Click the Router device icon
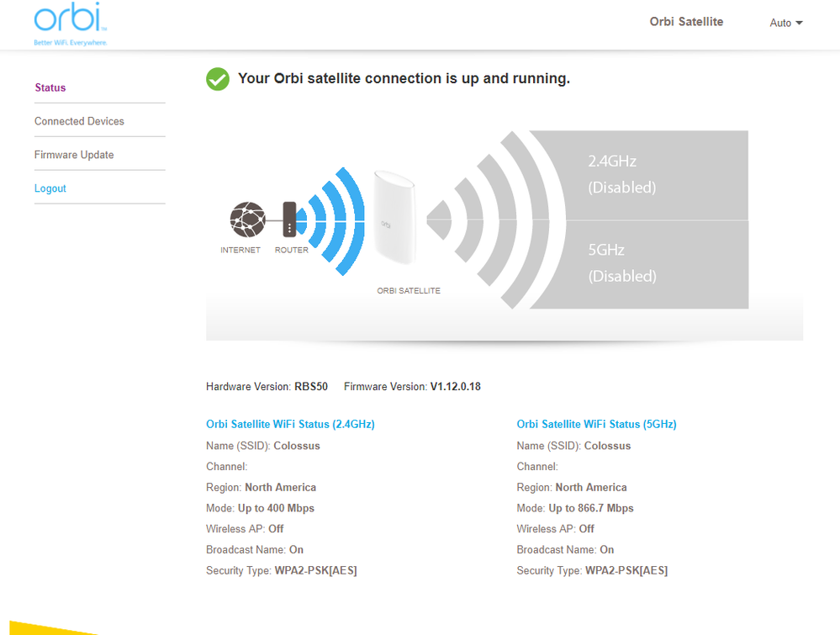Viewport: 840px width, 635px height. click(x=289, y=220)
